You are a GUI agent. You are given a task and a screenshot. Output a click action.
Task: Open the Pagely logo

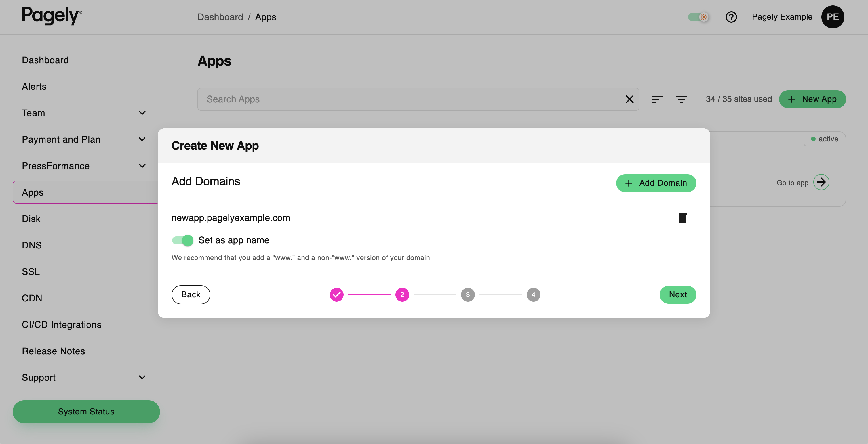point(51,16)
